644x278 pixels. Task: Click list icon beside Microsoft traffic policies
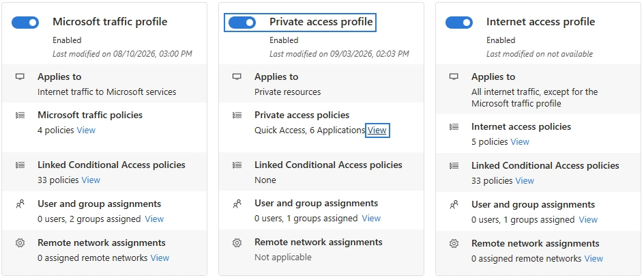pos(20,115)
